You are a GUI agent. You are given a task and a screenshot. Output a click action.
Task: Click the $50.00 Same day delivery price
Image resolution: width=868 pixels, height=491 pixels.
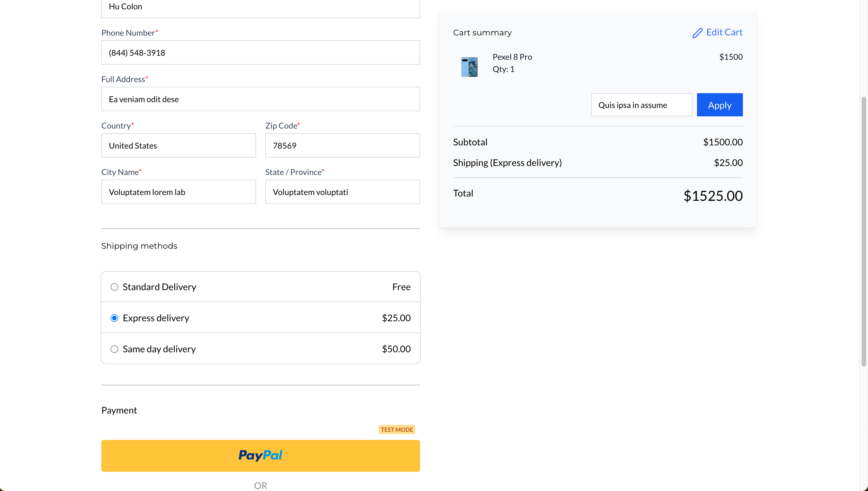pyautogui.click(x=396, y=349)
